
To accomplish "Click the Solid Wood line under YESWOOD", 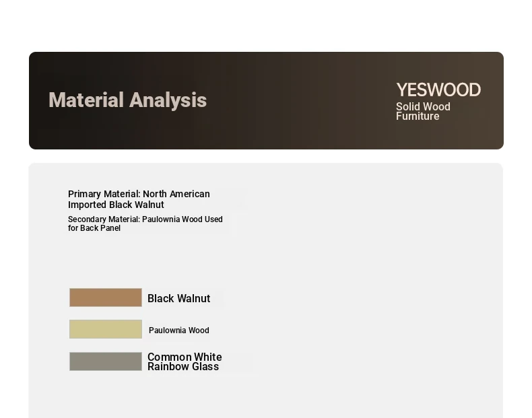I will 423,106.
